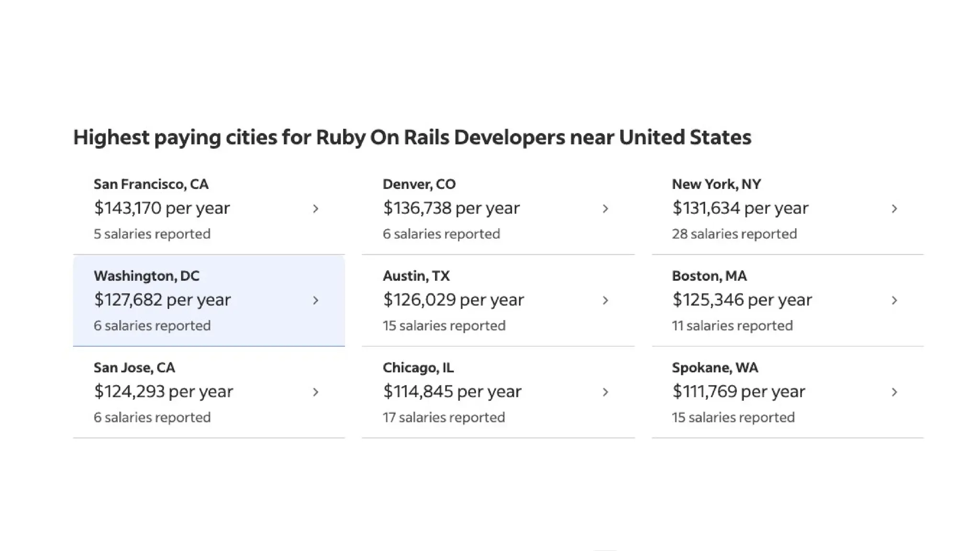Click the $114,845 per year Chicago salary
The width and height of the screenshot is (980, 551).
[x=452, y=391]
